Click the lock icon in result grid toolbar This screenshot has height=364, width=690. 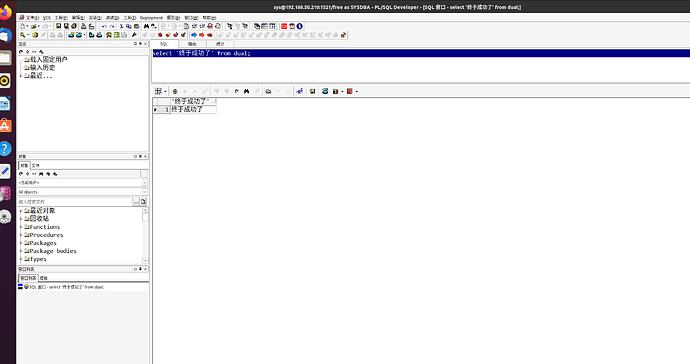coord(175,92)
